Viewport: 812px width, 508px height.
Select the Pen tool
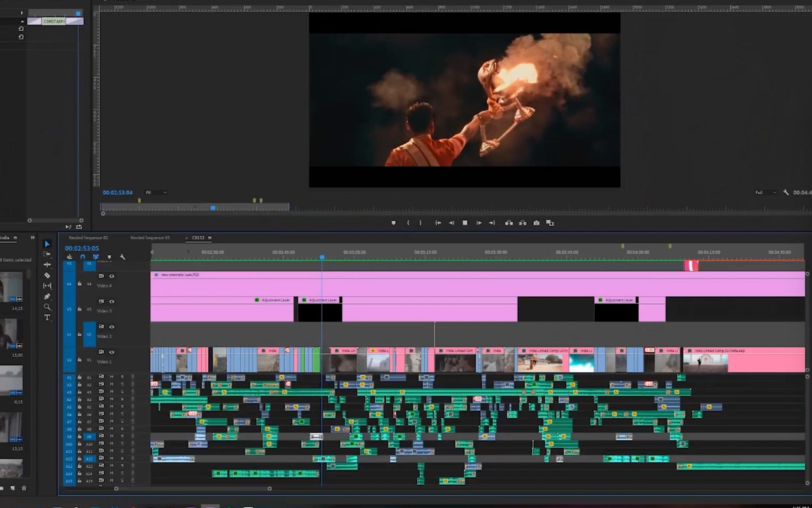pyautogui.click(x=47, y=296)
